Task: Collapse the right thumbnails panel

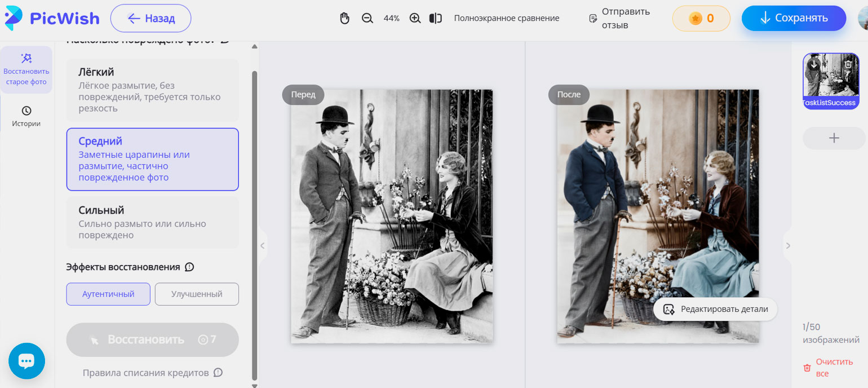Action: tap(787, 245)
